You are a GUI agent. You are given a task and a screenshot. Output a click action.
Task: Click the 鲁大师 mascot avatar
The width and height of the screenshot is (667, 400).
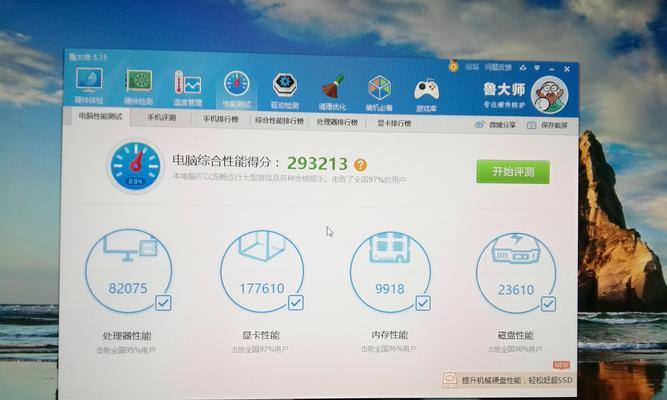coord(549,95)
